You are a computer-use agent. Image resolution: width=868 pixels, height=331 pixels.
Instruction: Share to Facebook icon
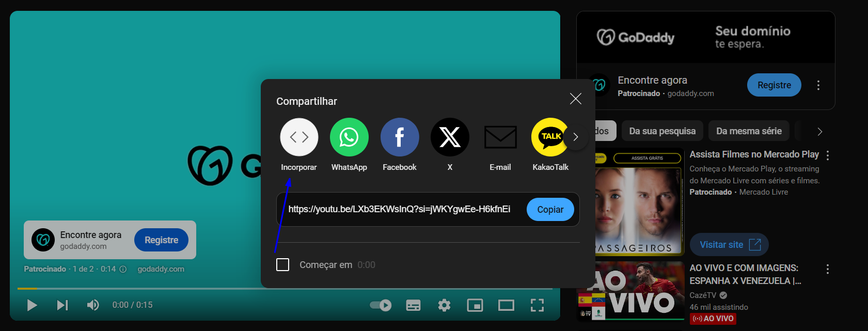(x=400, y=137)
